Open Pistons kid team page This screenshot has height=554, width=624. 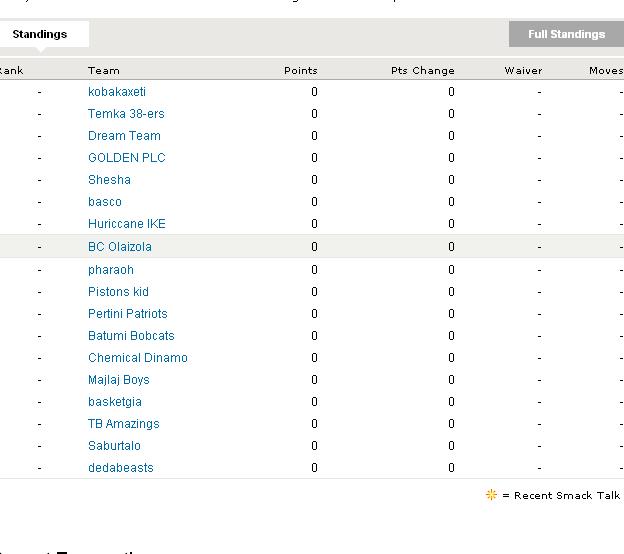tap(118, 292)
